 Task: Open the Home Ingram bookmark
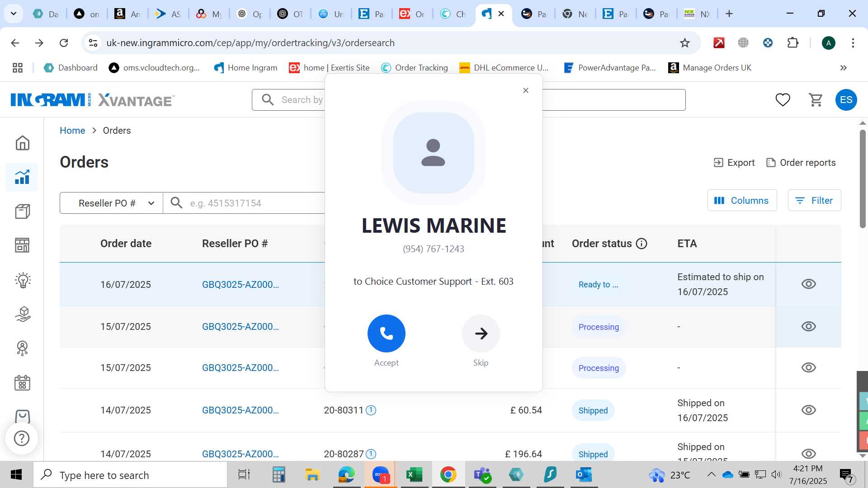[x=245, y=68]
